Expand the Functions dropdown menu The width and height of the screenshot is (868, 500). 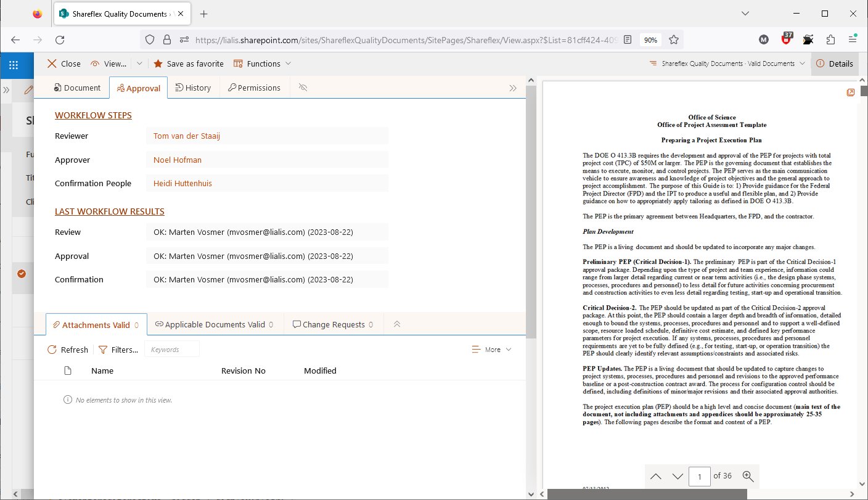(262, 64)
